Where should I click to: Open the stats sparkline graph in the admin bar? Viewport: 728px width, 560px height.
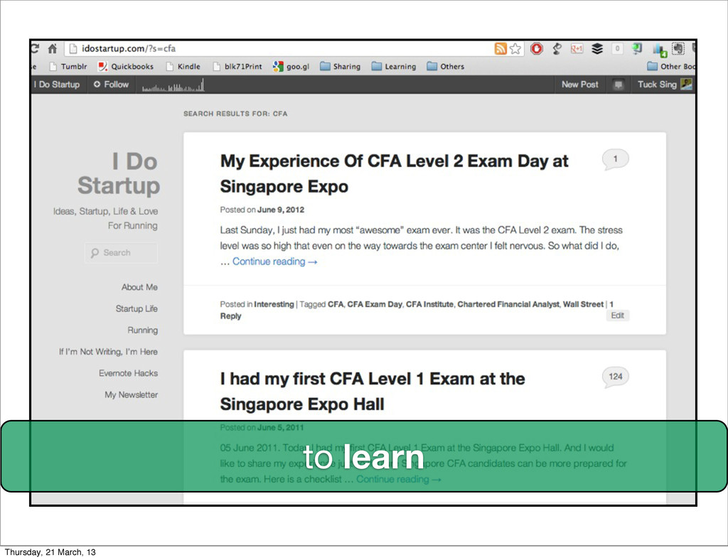(173, 85)
